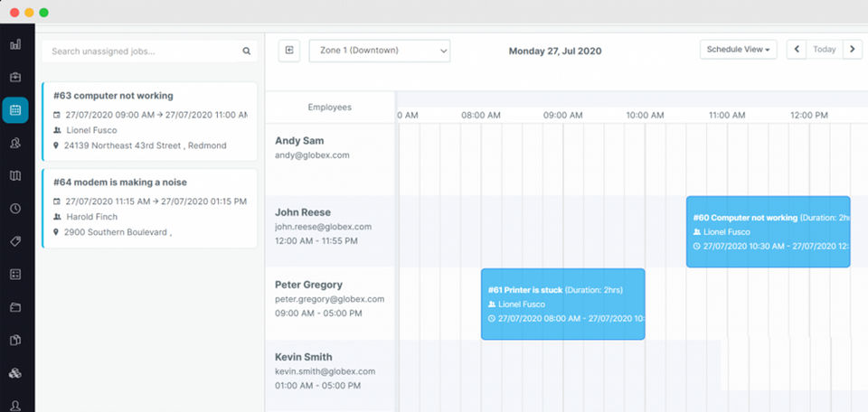Screen dimensions: 868x412
Task: Click the 09:00 AM time header
Action: click(x=563, y=115)
